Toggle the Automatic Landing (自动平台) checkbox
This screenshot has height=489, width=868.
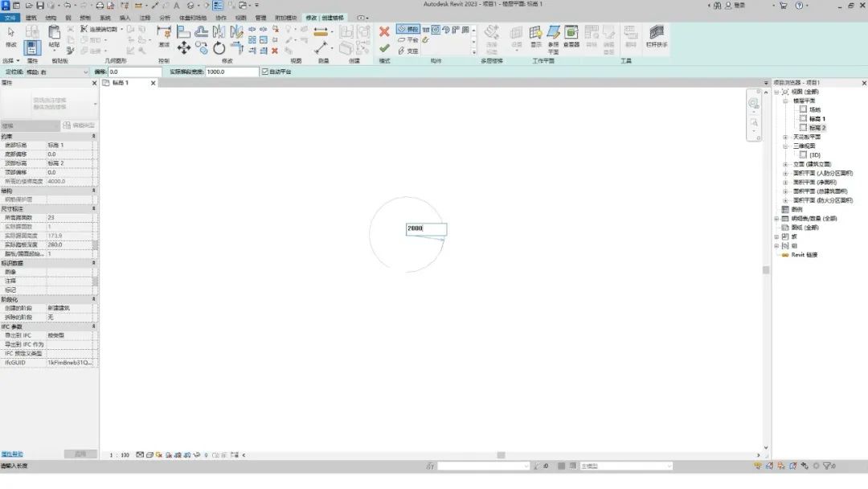click(265, 72)
